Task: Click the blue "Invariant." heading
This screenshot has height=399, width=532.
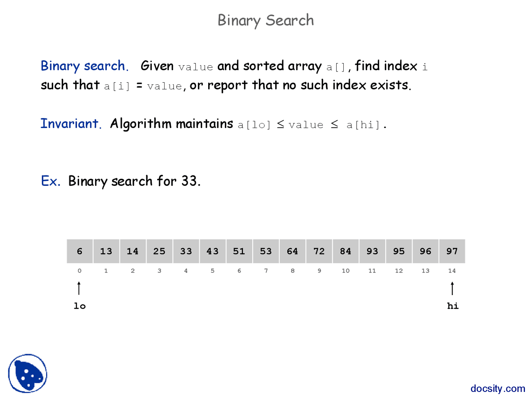Action: coord(71,123)
